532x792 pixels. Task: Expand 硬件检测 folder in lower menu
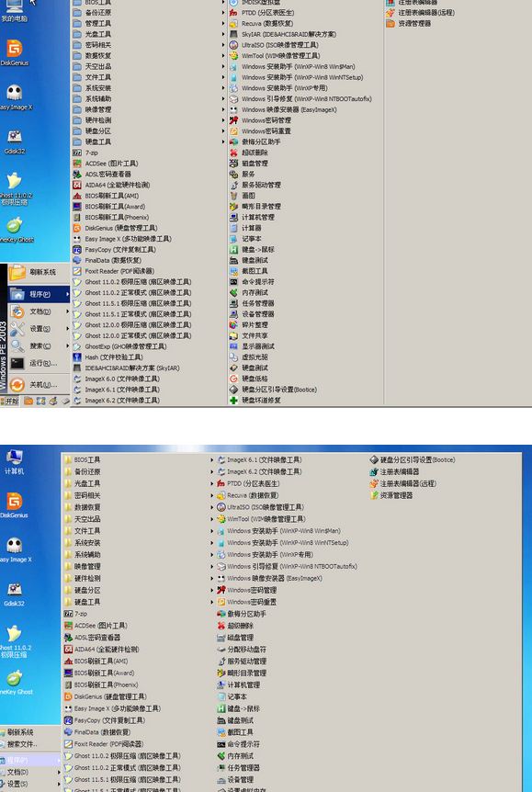point(140,578)
